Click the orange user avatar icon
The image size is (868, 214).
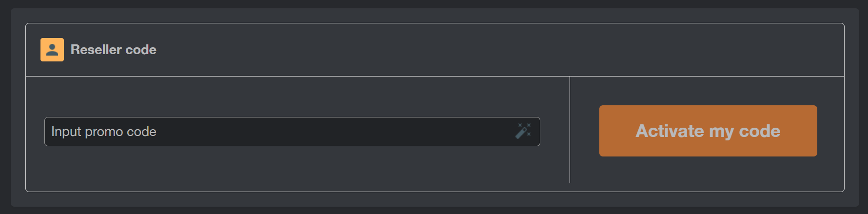(x=52, y=50)
